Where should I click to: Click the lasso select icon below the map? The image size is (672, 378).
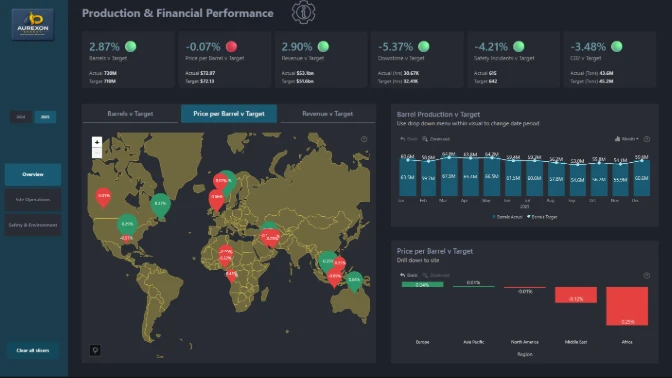click(x=95, y=350)
